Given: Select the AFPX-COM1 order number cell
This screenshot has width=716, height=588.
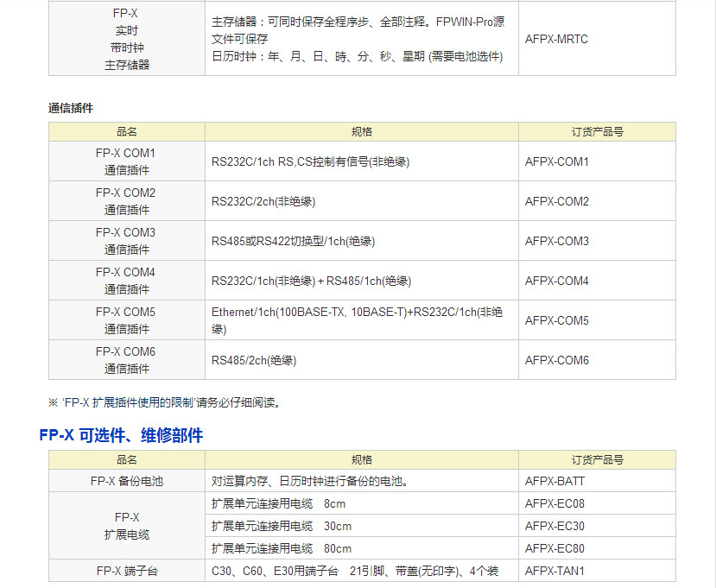Looking at the screenshot, I should click(x=557, y=161).
